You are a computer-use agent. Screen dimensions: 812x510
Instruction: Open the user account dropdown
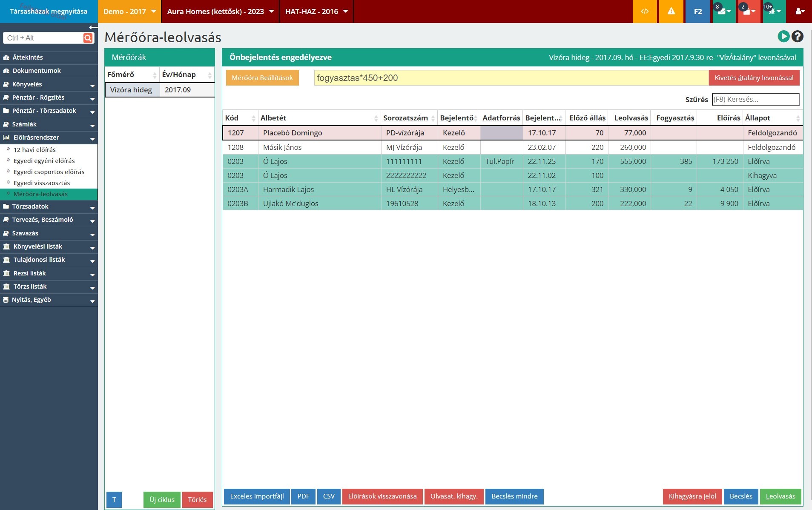(800, 11)
